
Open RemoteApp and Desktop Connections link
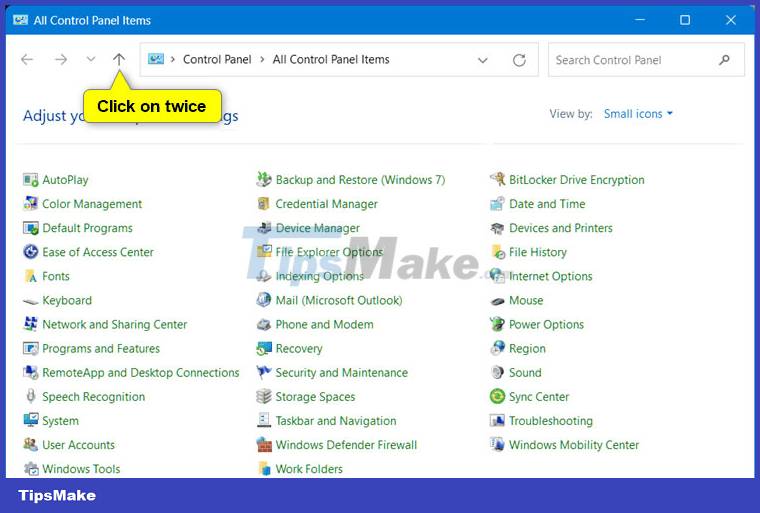coord(141,372)
